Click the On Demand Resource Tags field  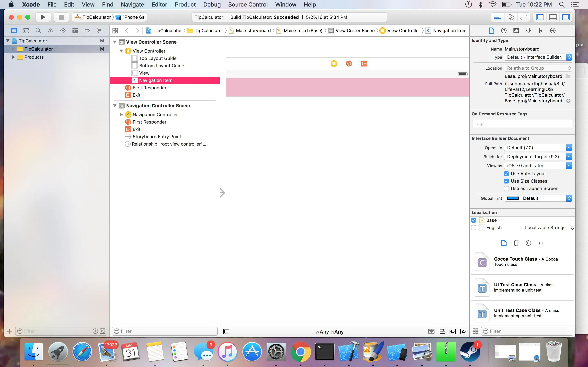point(522,124)
